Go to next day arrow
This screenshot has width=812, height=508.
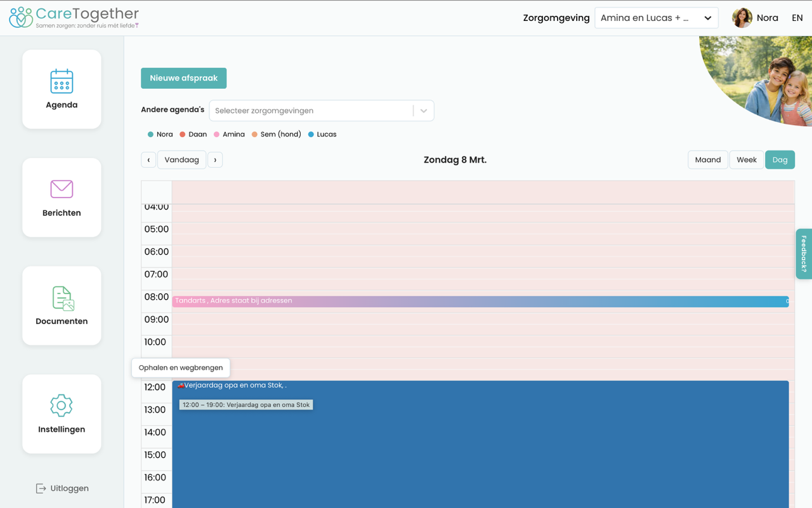click(215, 160)
